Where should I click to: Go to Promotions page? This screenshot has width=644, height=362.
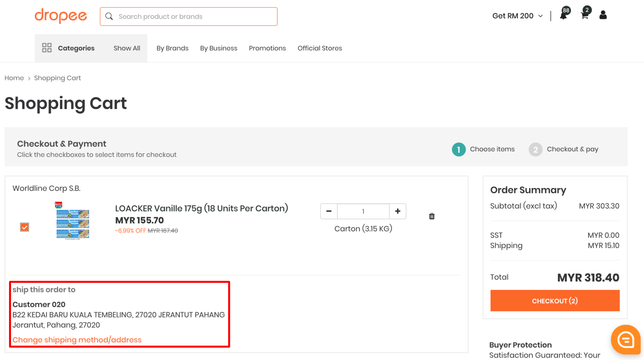click(x=267, y=48)
